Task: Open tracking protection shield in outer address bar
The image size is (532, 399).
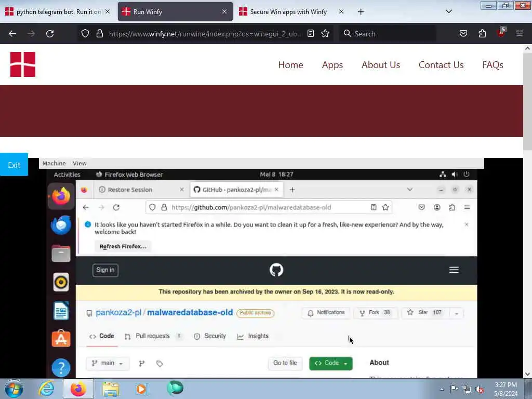Action: 85,33
